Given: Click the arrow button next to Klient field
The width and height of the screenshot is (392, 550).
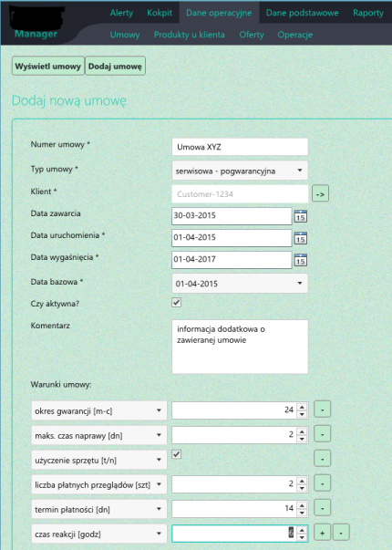Looking at the screenshot, I should 320,193.
